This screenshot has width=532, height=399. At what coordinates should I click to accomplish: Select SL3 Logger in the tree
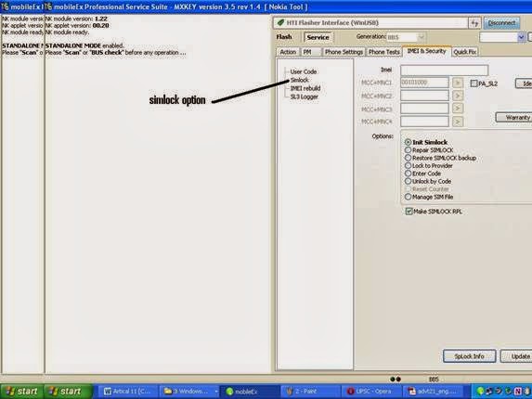(304, 97)
